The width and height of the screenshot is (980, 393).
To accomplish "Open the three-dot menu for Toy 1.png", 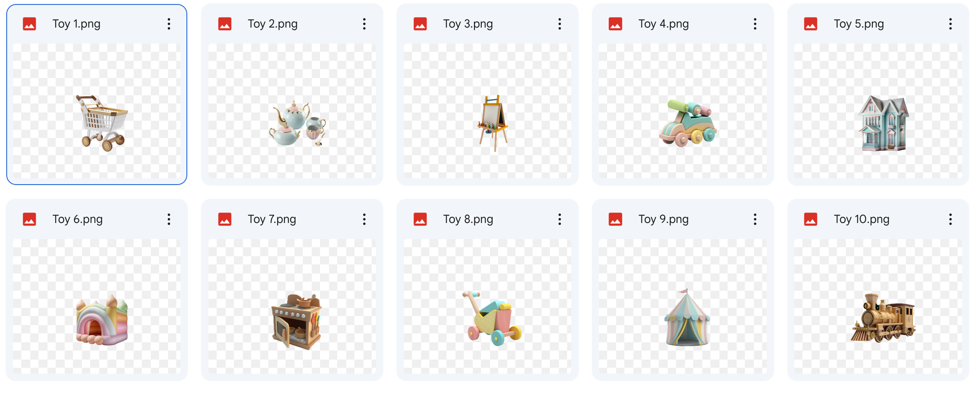I will click(x=169, y=24).
